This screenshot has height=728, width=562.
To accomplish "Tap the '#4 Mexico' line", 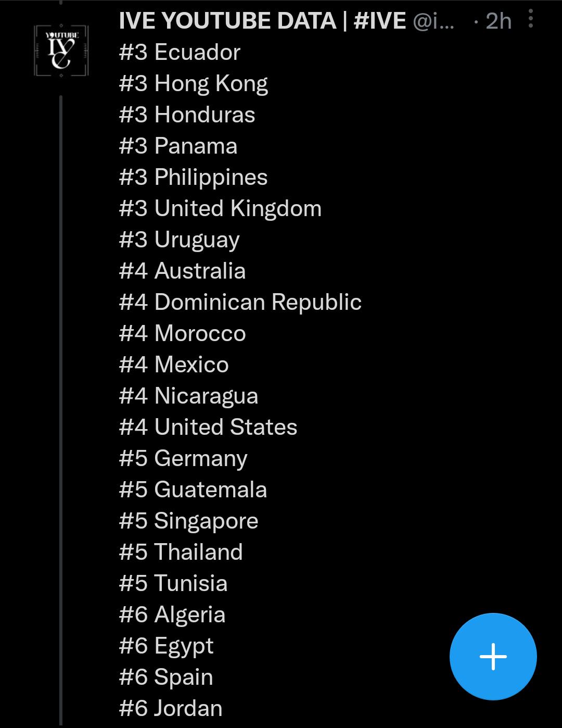I will point(174,365).
